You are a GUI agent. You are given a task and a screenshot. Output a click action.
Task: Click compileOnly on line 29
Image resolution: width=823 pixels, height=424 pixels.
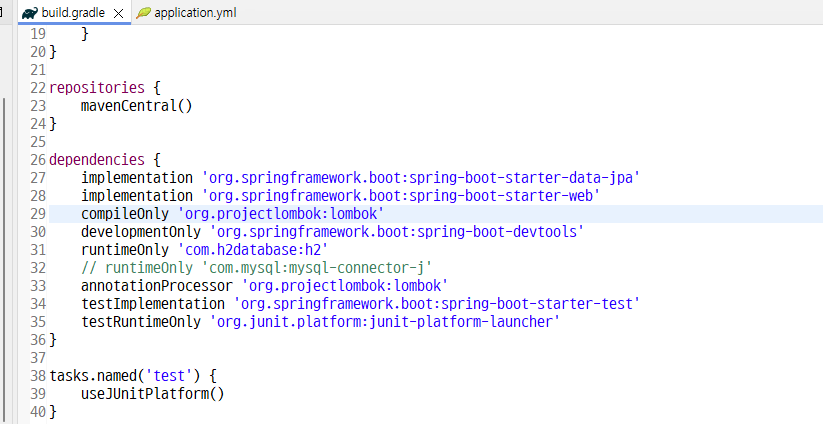tap(125, 214)
